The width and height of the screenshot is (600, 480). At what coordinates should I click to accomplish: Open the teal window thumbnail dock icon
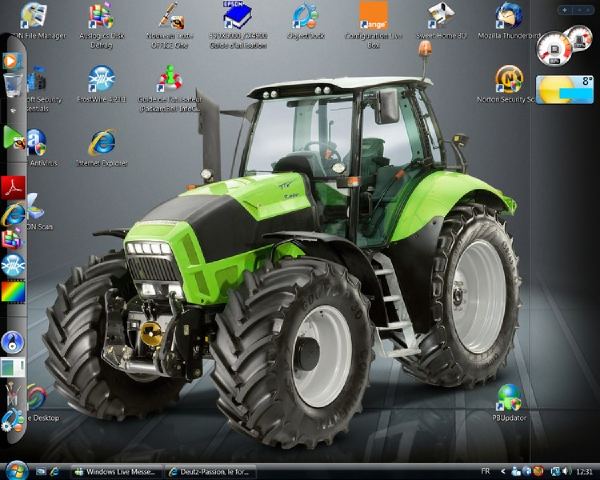point(13,367)
